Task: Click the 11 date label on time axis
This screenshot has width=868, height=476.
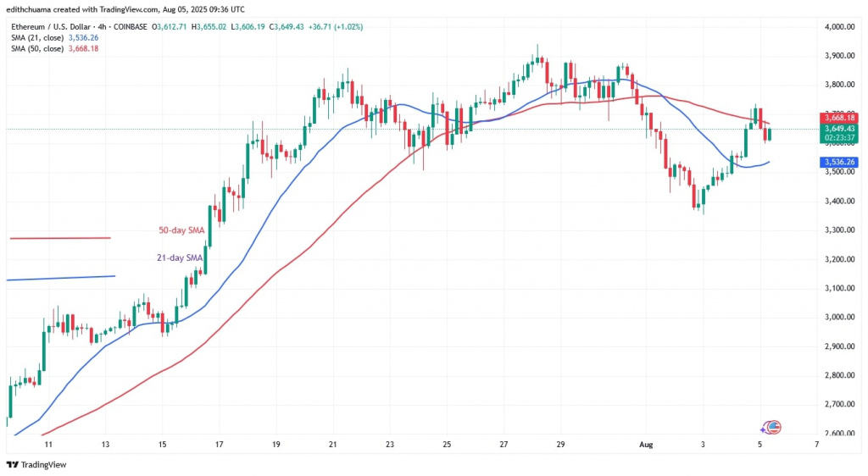Action: 47,443
